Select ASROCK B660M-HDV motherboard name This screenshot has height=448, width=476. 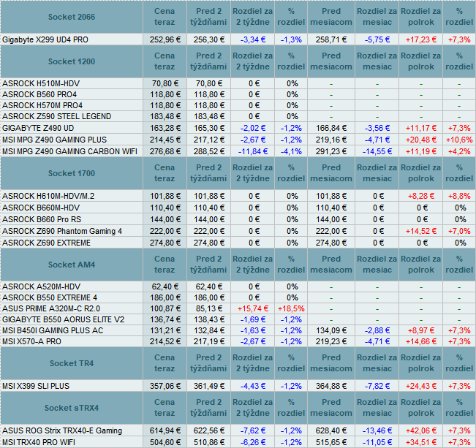pos(41,208)
